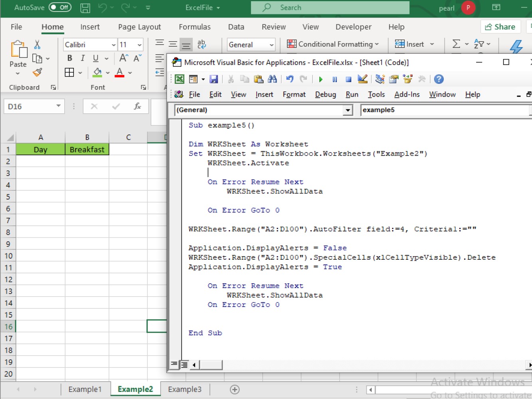
Task: Open the General number format dropdown
Action: [271, 45]
